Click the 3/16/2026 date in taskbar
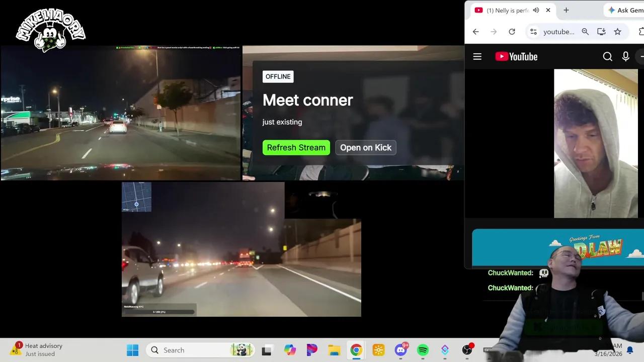644x362 pixels. 608,354
